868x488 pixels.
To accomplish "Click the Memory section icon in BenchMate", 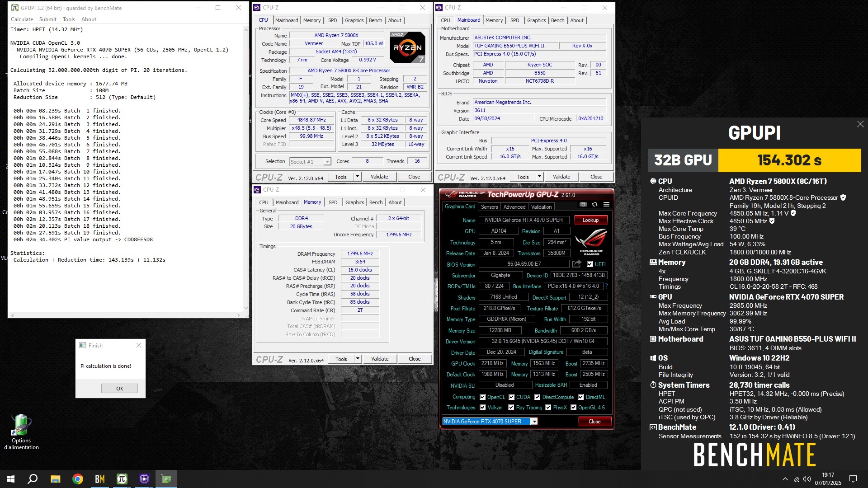I will 653,262.
